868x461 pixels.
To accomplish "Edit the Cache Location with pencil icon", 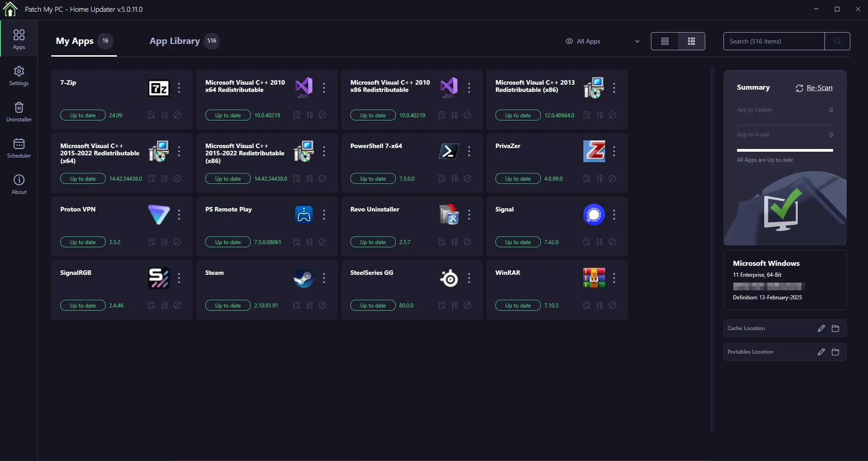I will [x=821, y=328].
